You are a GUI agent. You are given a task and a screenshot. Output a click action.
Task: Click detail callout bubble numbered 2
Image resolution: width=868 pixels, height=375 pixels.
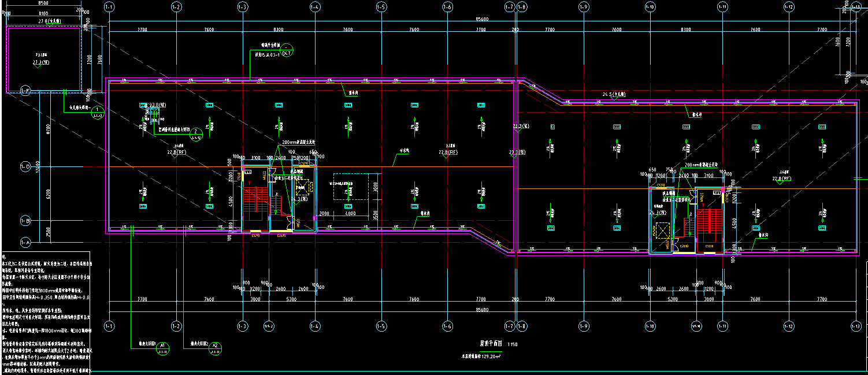click(196, 132)
